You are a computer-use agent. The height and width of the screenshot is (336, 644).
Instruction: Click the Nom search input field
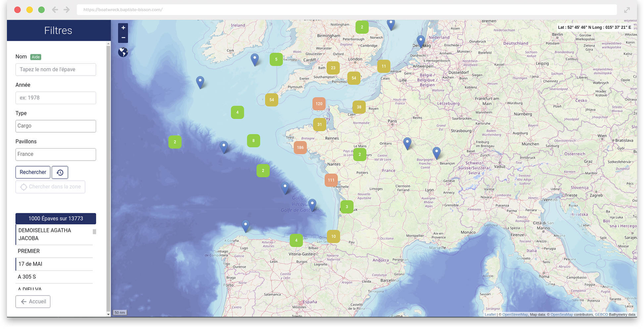click(55, 69)
